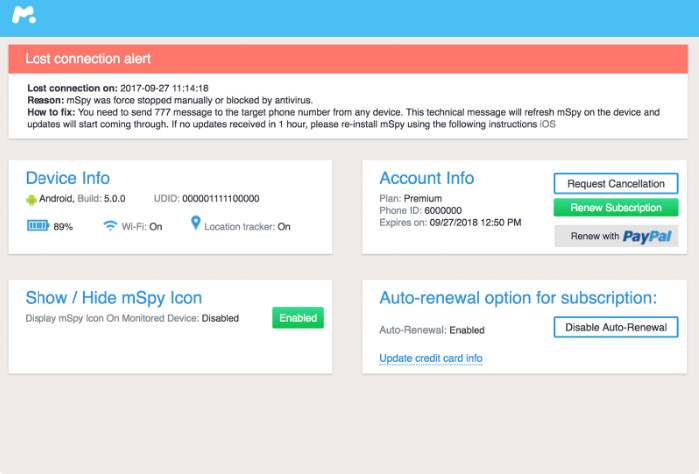Click the PayPal logo
699x474 pixels.
(x=647, y=236)
